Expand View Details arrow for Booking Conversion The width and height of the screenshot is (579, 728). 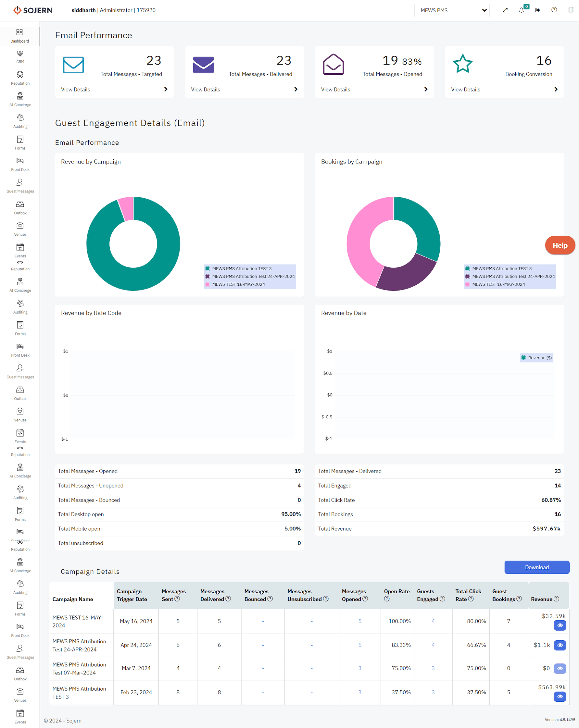(556, 89)
